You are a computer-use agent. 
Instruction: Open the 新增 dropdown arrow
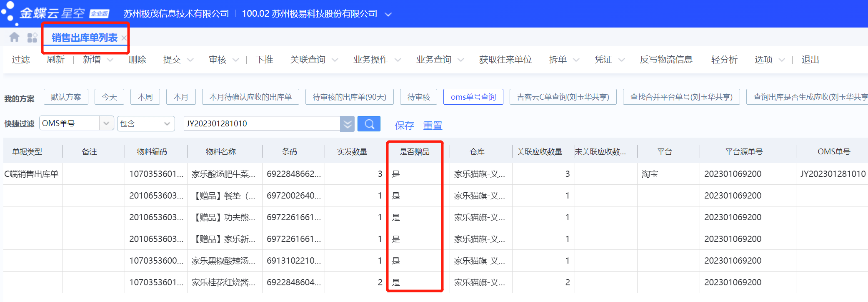click(x=110, y=60)
